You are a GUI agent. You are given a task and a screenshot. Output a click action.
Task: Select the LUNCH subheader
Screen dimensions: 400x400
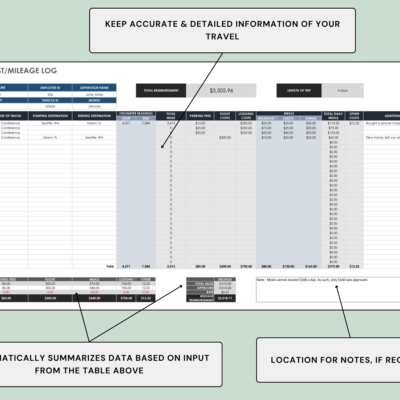click(x=288, y=118)
